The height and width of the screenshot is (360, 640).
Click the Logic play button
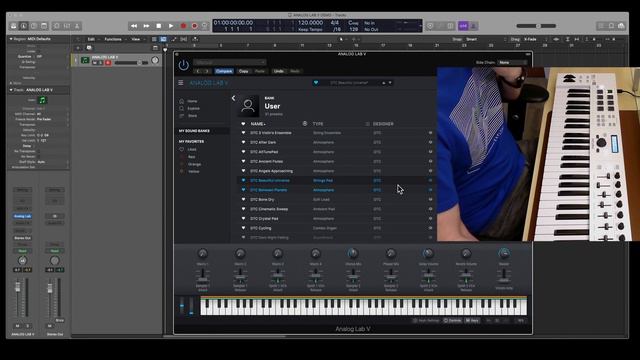pos(171,26)
